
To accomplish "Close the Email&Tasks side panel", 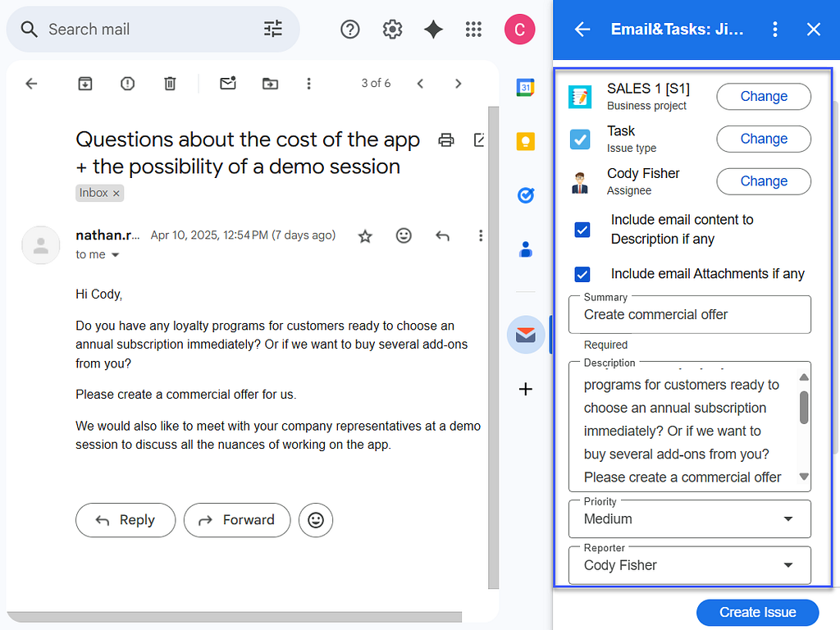I will (813, 30).
